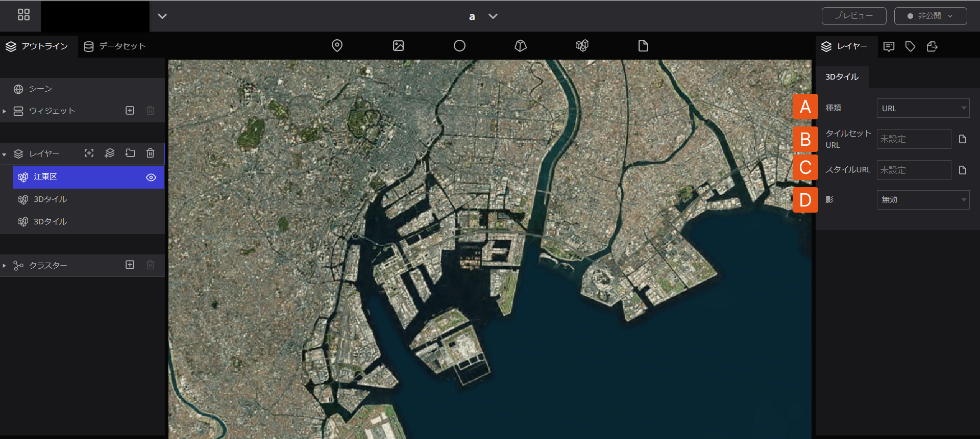
Task: Toggle visibility of 江東区 layer
Action: tap(151, 177)
